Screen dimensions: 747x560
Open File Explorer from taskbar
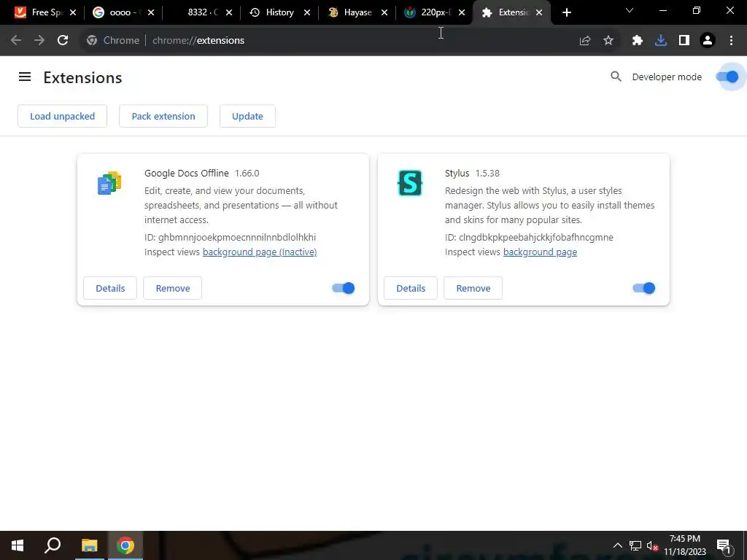pos(89,545)
